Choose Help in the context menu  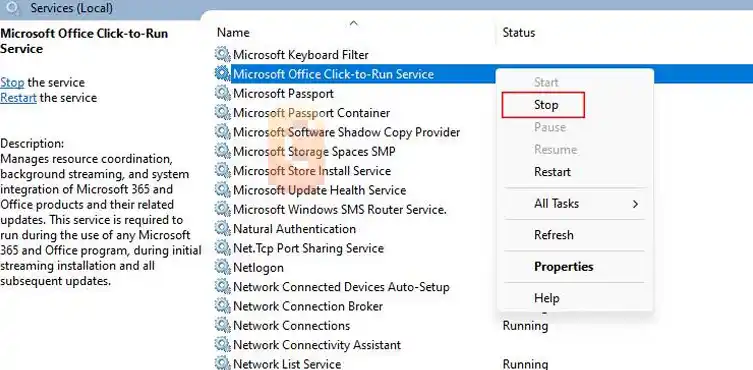click(547, 298)
